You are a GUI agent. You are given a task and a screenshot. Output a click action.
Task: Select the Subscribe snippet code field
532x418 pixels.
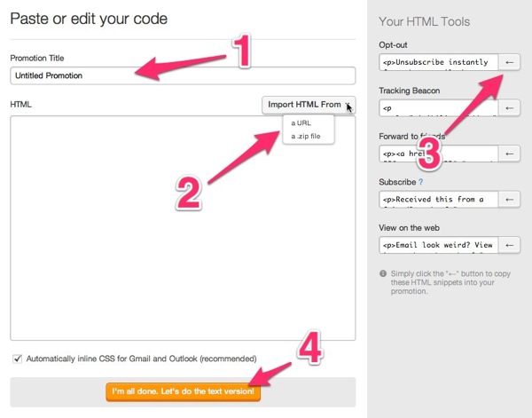coord(438,200)
